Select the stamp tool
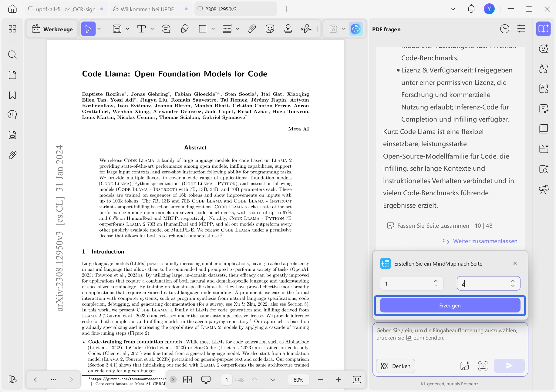 click(288, 29)
